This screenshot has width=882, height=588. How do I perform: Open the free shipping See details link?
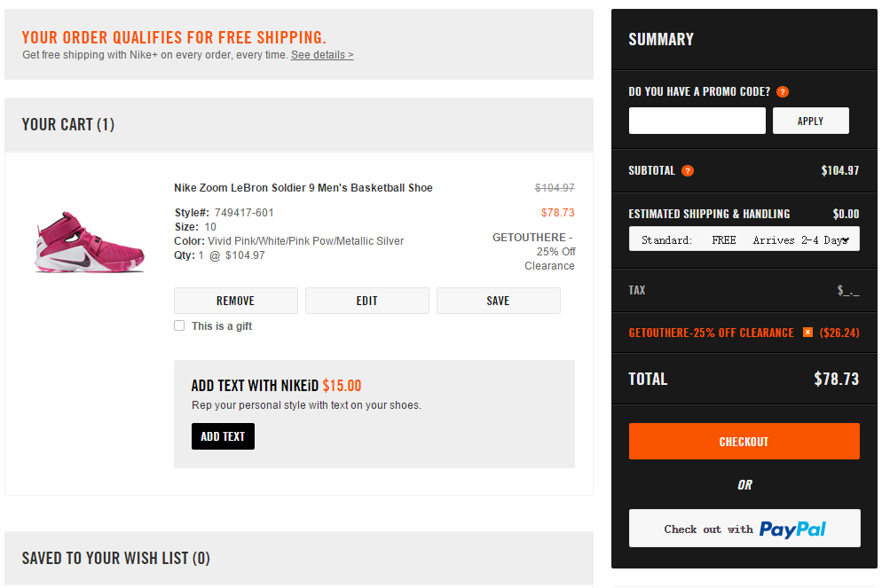[322, 54]
